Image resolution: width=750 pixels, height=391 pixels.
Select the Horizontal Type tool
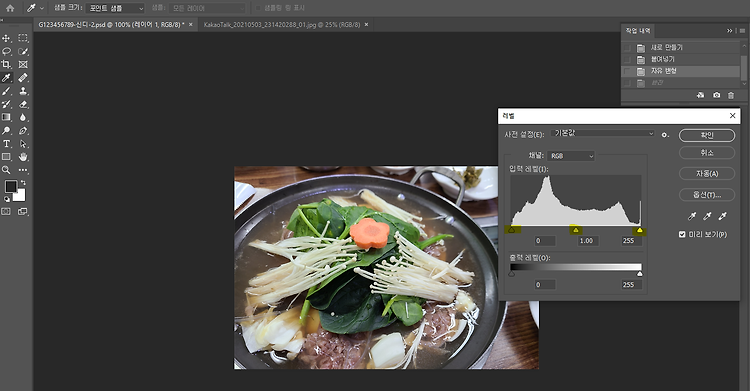(6, 144)
